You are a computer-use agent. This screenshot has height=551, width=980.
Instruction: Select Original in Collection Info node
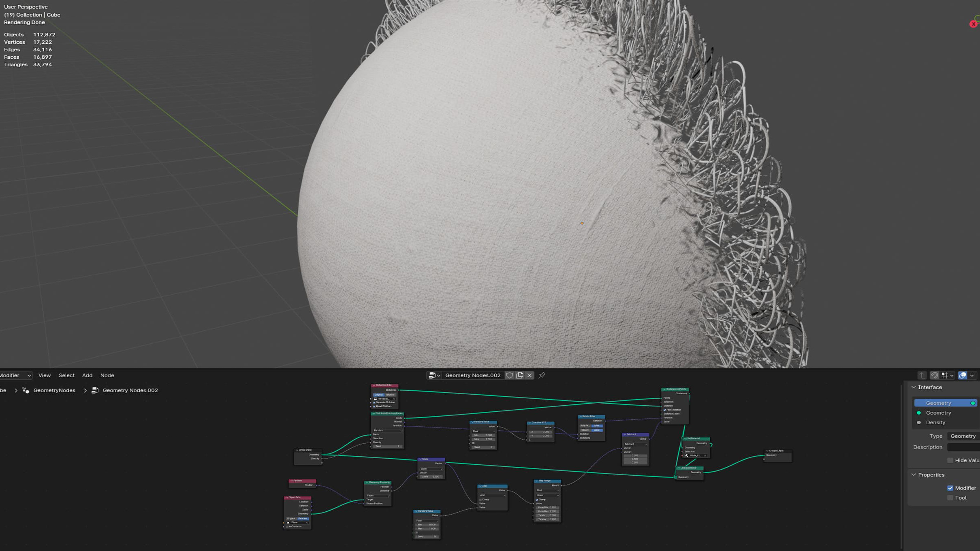[x=379, y=395]
